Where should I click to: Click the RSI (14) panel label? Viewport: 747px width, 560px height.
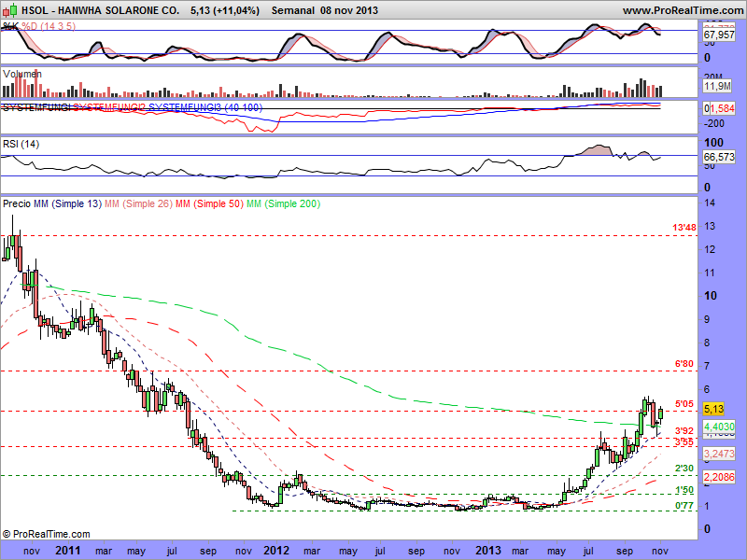(21, 145)
